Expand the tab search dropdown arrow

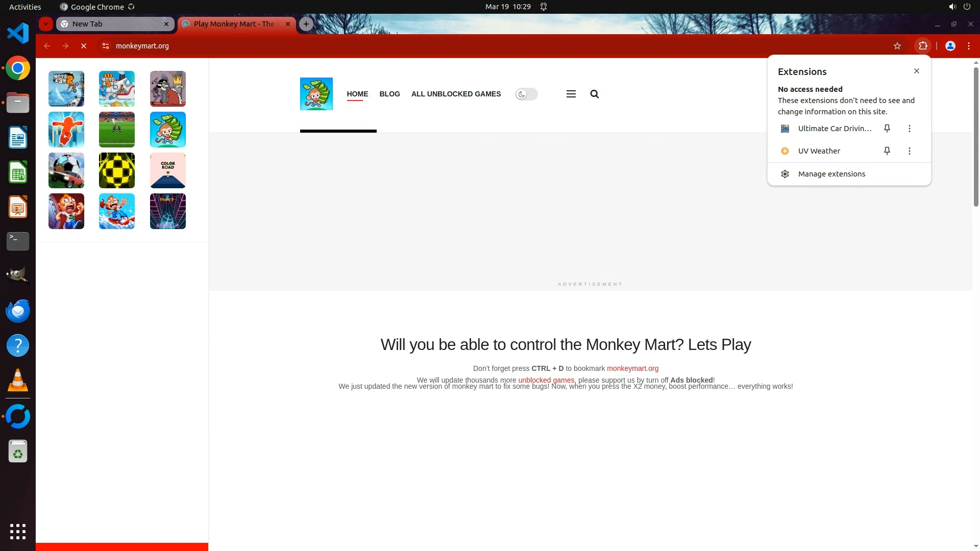point(46,24)
